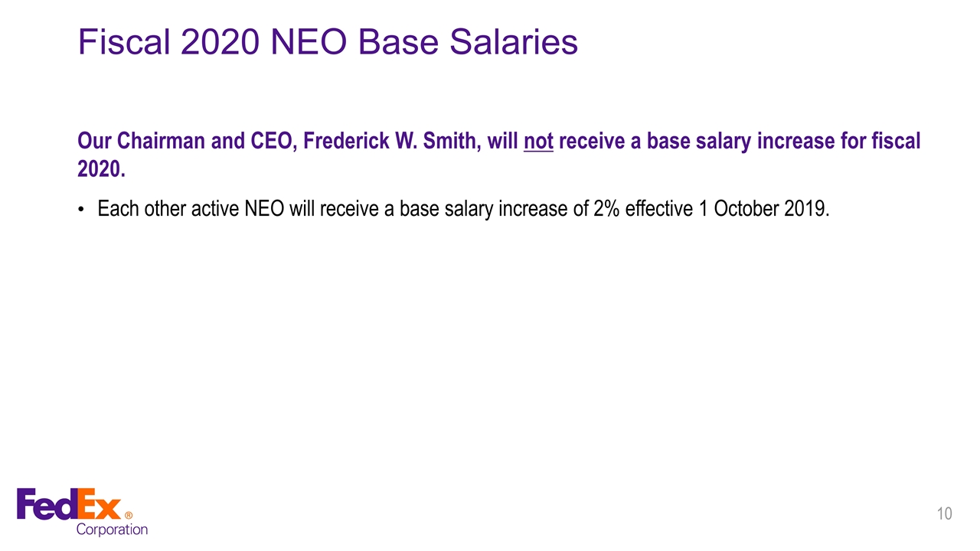980x551 pixels.
Task: Select the word "Fiscal" in slide title
Action: (123, 42)
